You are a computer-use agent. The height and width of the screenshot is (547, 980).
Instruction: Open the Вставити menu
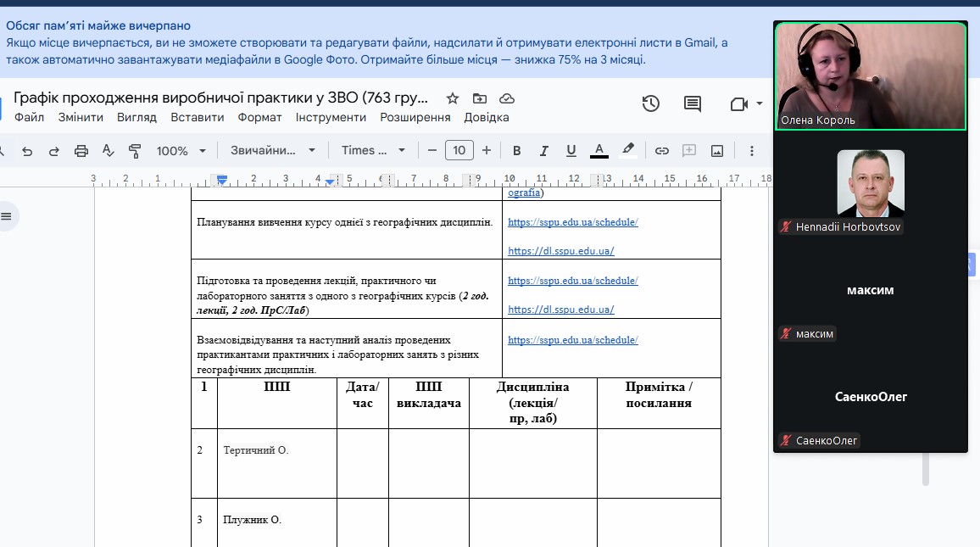click(197, 118)
